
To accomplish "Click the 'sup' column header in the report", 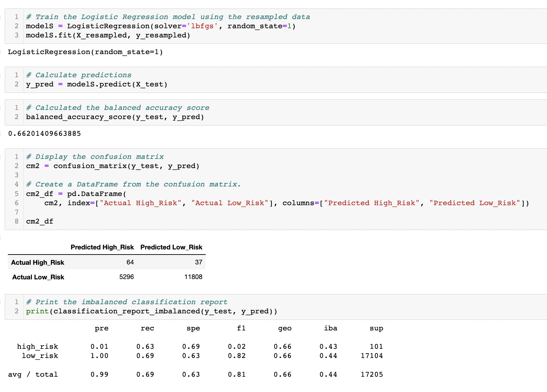I will (x=376, y=328).
